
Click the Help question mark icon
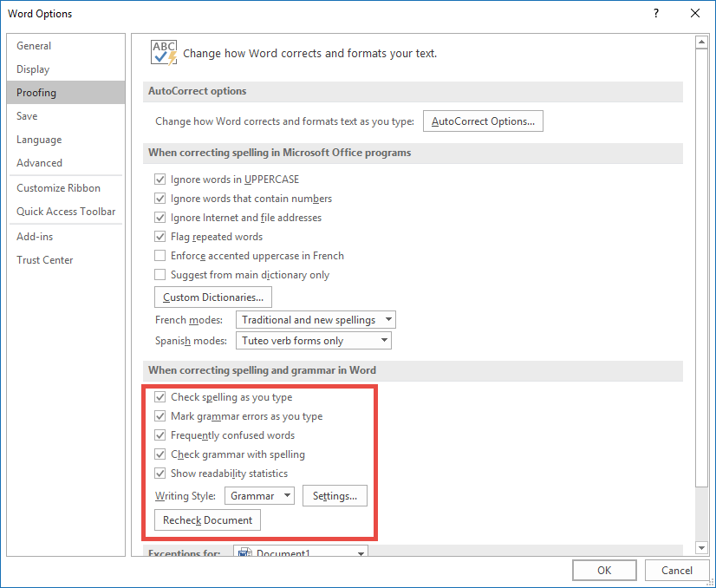coord(655,13)
